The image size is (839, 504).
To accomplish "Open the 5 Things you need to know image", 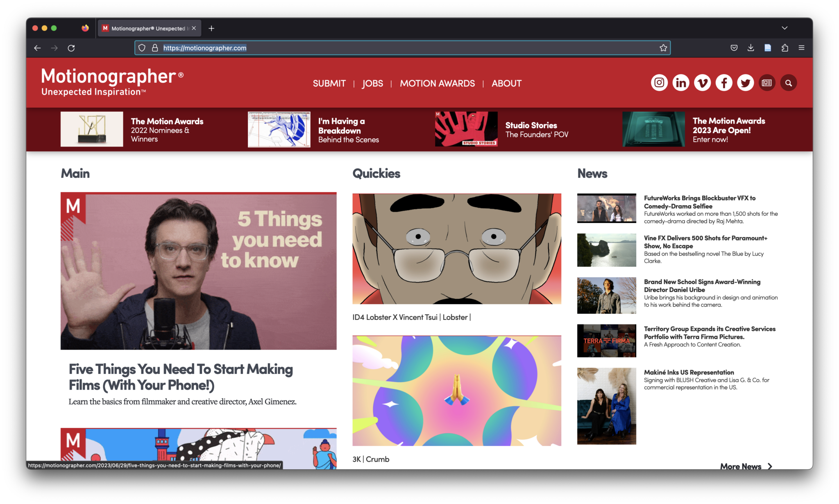I will point(199,271).
